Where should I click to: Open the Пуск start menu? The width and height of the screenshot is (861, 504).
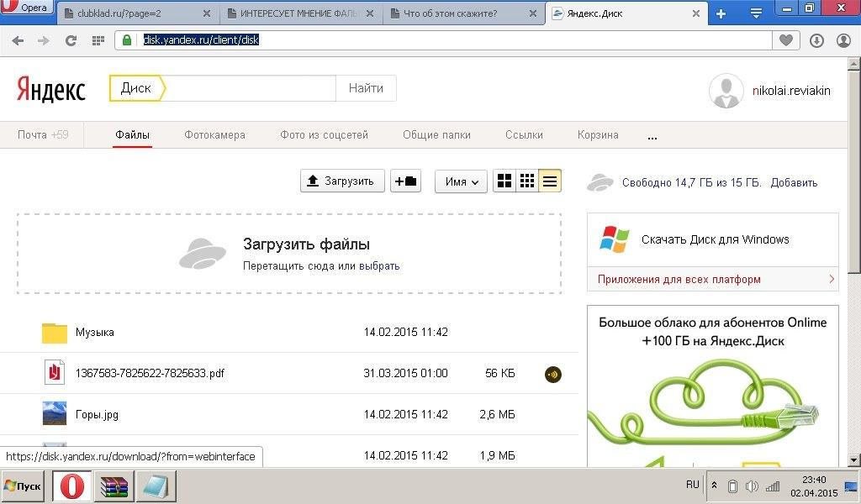click(x=23, y=486)
